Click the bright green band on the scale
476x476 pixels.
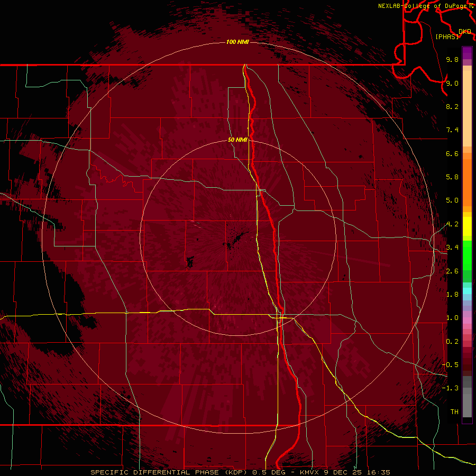pyautogui.click(x=467, y=255)
